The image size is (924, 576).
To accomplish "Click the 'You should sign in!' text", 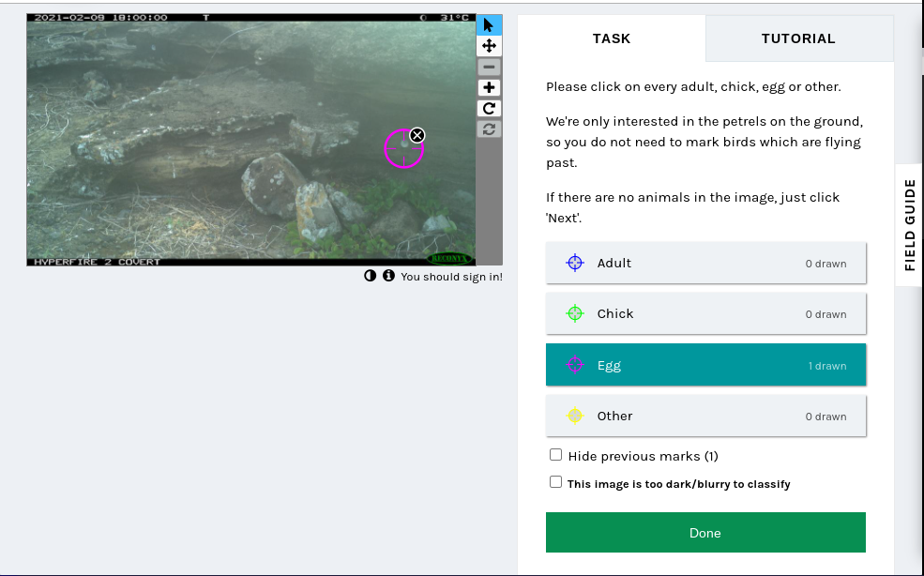I will pyautogui.click(x=451, y=277).
